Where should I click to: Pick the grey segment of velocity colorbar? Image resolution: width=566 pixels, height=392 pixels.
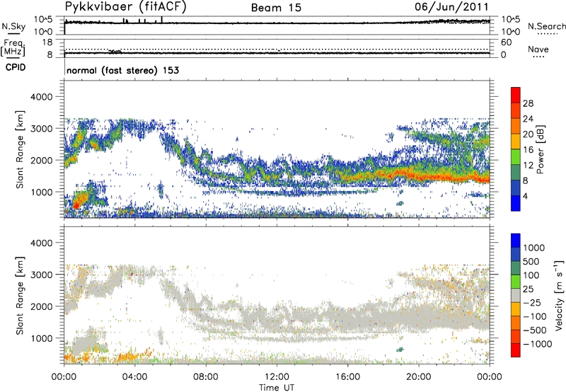click(x=516, y=296)
